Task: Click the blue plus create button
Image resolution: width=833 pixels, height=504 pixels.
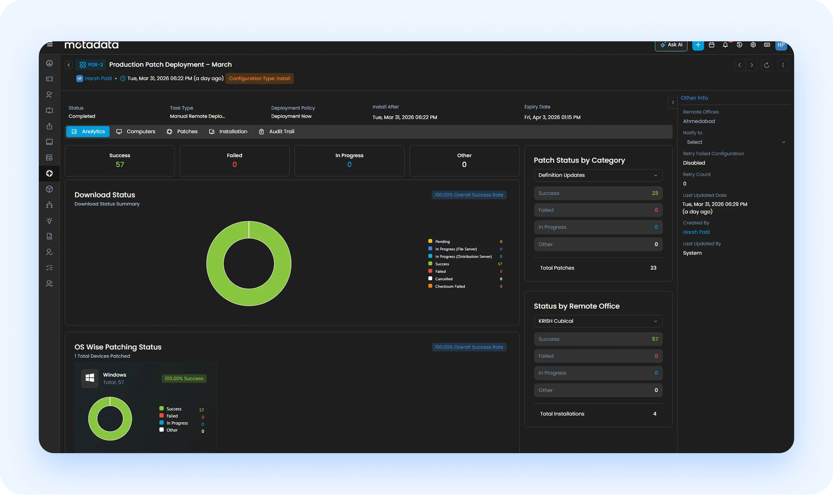Action: 698,45
